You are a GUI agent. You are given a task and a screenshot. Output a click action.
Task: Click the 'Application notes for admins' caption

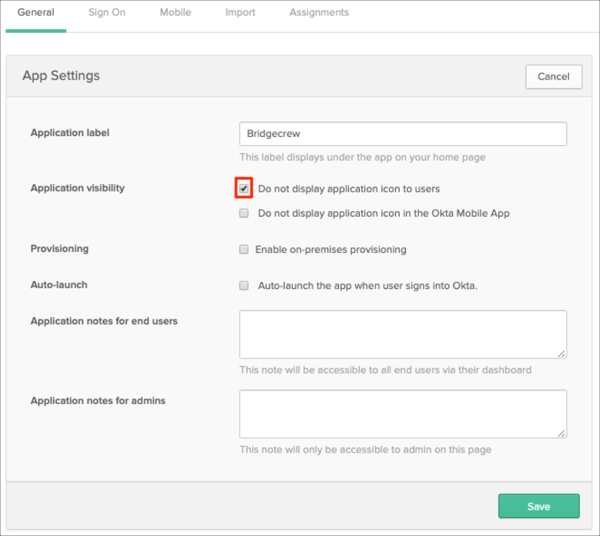98,401
